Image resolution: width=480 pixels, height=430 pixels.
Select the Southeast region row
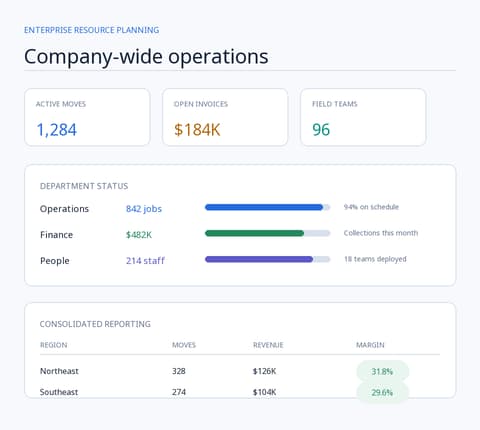click(240, 392)
